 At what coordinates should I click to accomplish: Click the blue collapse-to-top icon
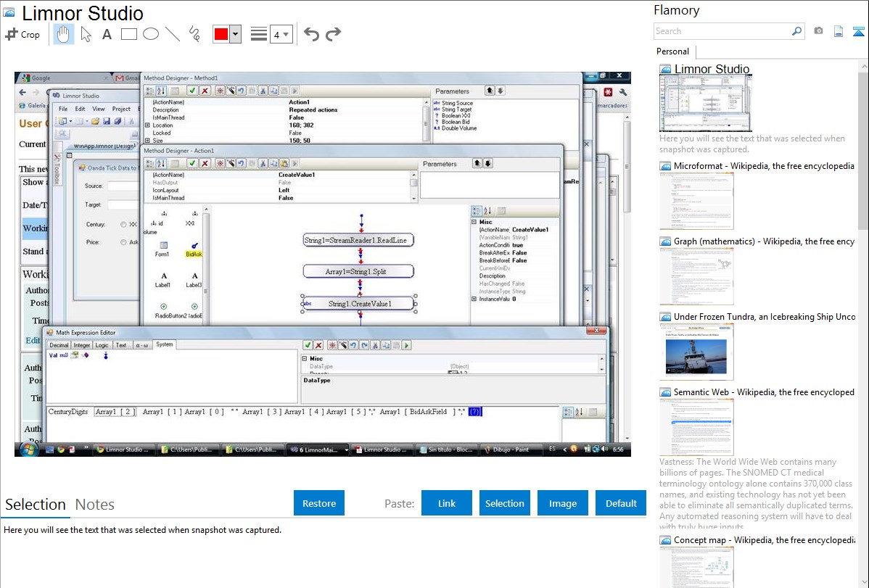tap(858, 31)
